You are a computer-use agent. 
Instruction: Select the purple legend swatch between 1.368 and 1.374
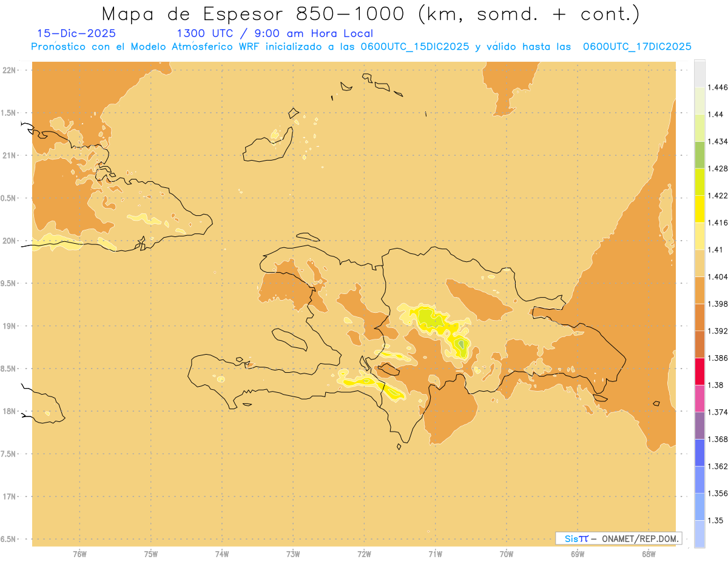click(x=699, y=426)
